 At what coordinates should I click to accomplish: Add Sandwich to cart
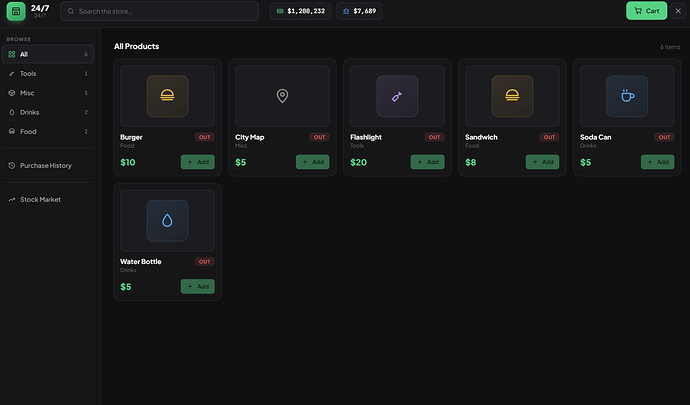coord(543,162)
